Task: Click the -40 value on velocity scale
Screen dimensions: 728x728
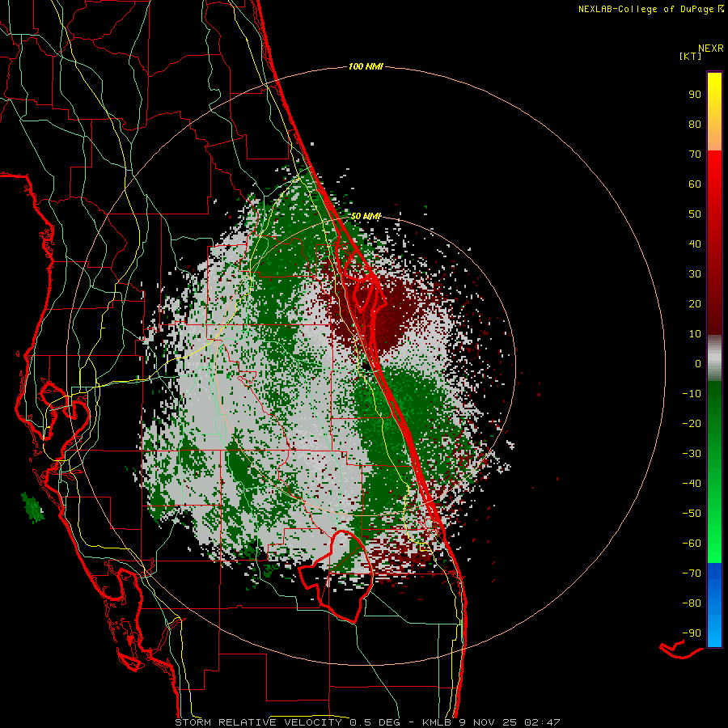Action: [x=692, y=484]
